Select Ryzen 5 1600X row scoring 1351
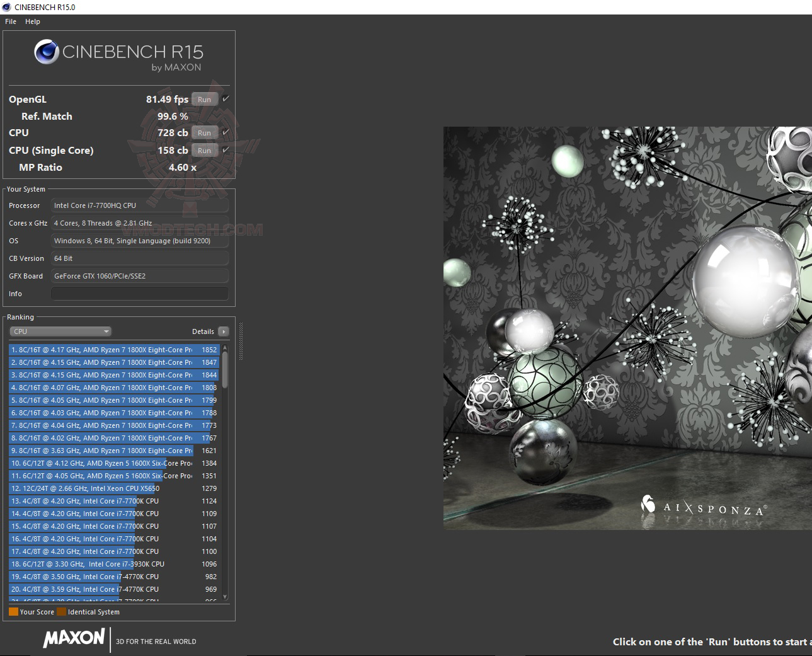 pyautogui.click(x=114, y=476)
